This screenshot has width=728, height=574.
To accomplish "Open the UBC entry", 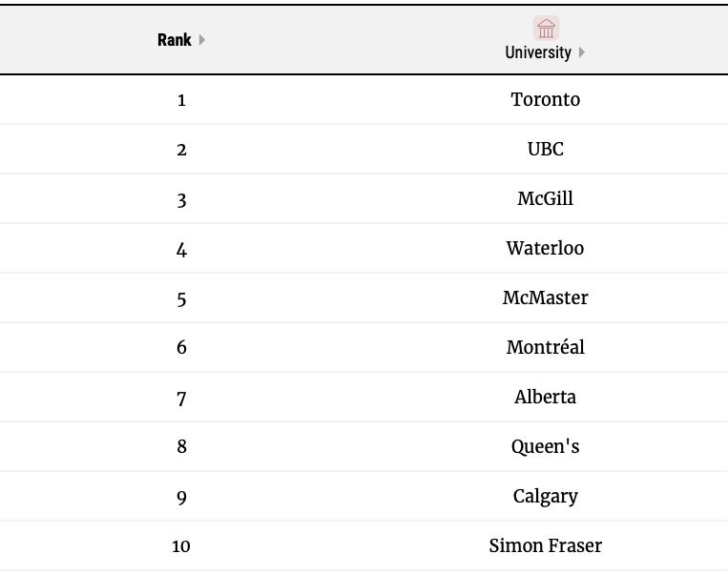I will [545, 149].
